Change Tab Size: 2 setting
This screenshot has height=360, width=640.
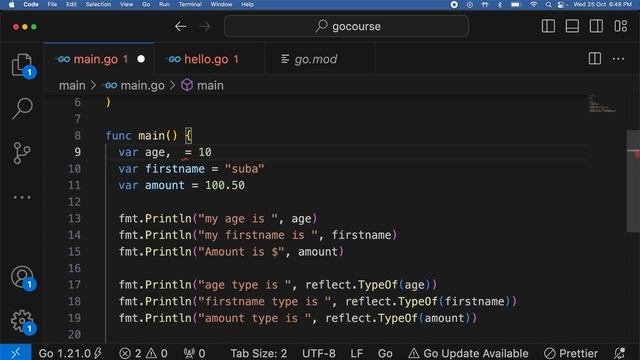[x=259, y=353]
